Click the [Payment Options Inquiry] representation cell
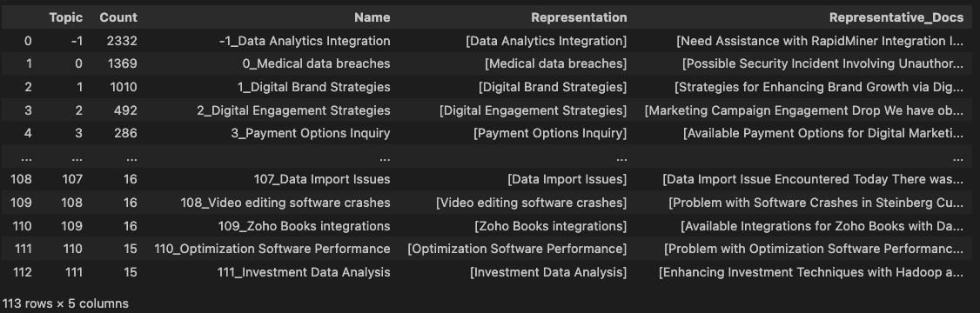Viewport: 980px width, 313px height. point(550,133)
